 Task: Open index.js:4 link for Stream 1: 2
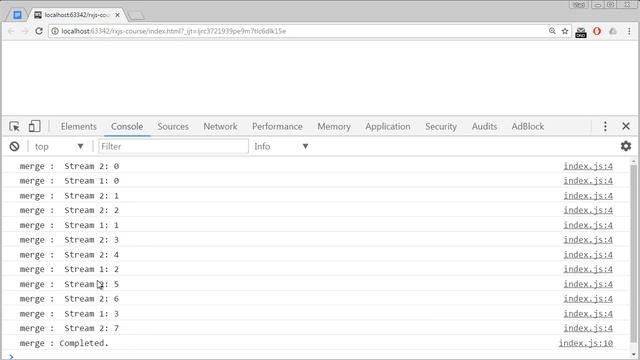[x=588, y=269]
